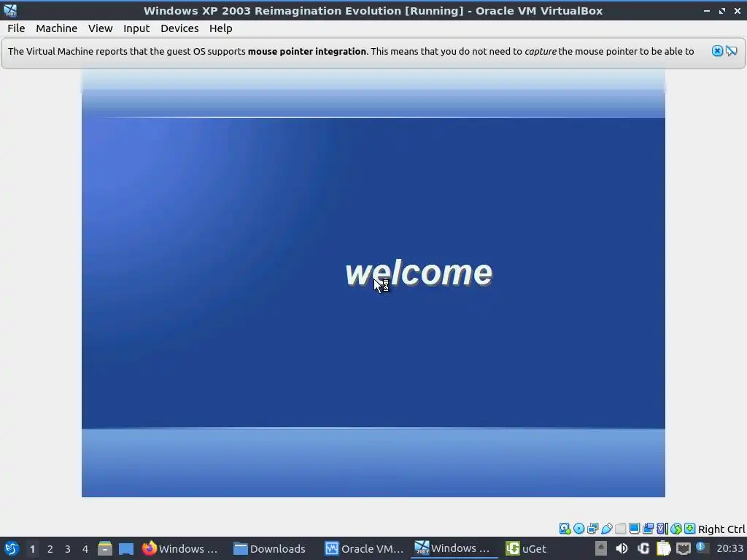Image resolution: width=747 pixels, height=560 pixels.
Task: Click the 20:33 clock
Action: (x=729, y=548)
